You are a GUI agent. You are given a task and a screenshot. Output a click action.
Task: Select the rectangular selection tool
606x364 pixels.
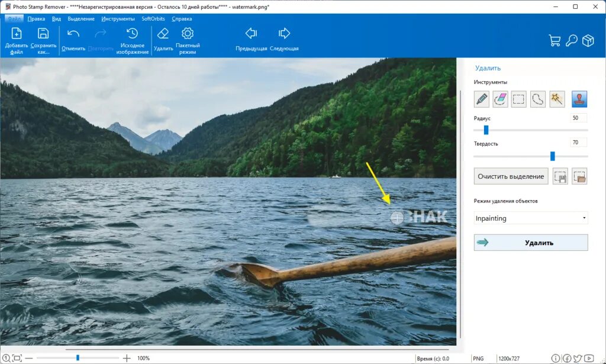click(x=518, y=99)
